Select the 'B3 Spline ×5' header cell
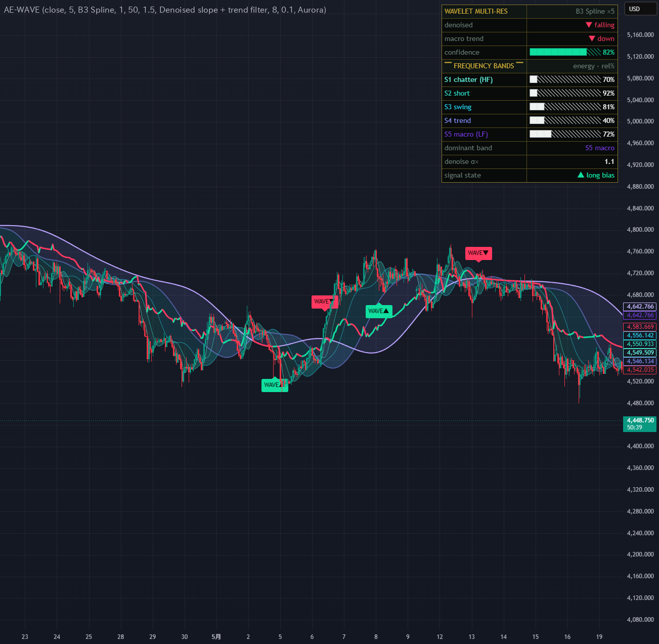The height and width of the screenshot is (644, 659). coord(595,11)
